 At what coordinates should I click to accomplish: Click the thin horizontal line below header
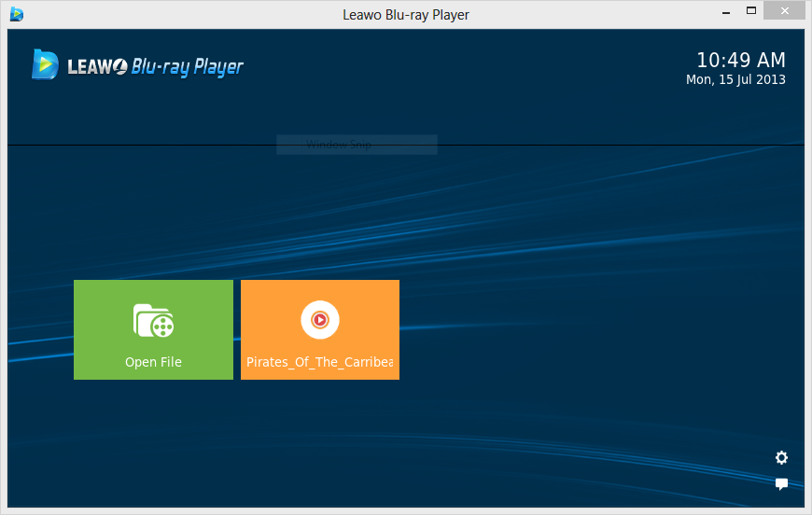[406, 146]
